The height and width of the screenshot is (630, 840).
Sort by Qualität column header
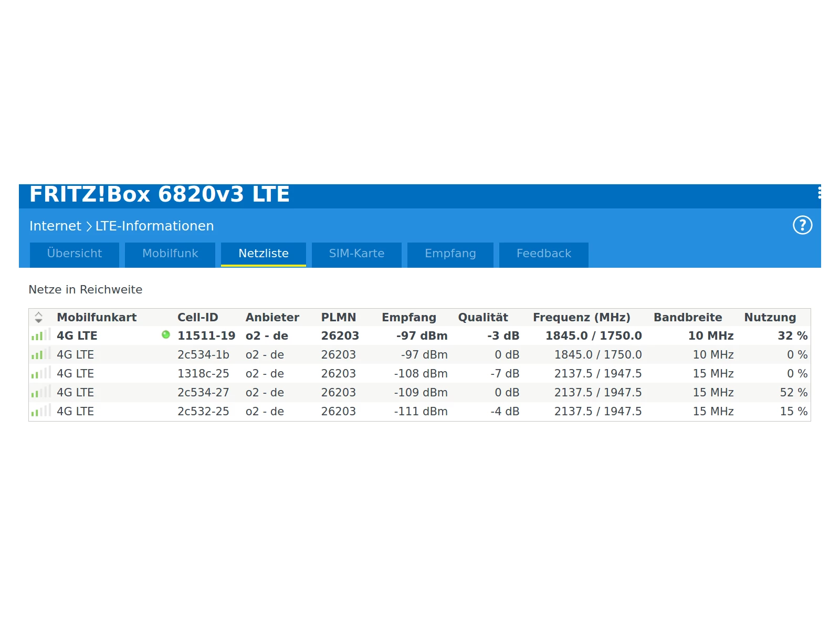pos(483,317)
